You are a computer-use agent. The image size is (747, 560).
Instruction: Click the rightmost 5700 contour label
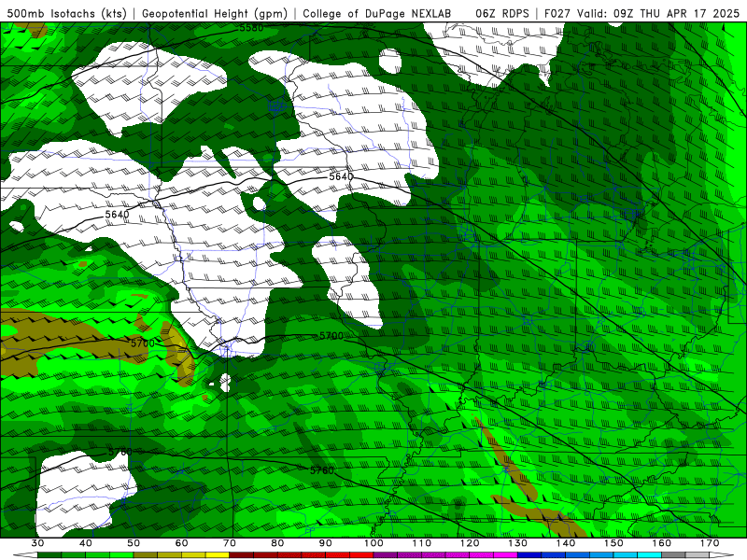(x=331, y=336)
